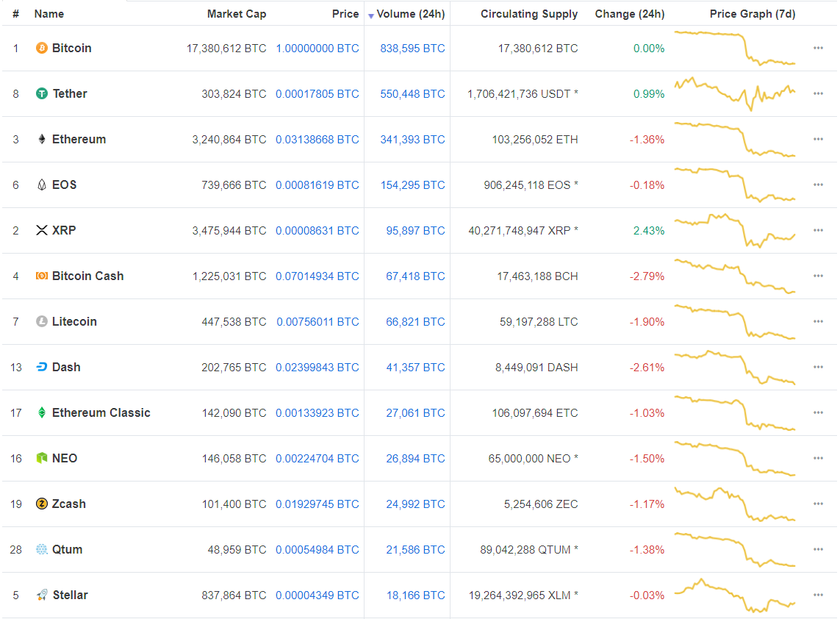Sort by Change (24h) column header
The height and width of the screenshot is (619, 840).
point(629,14)
